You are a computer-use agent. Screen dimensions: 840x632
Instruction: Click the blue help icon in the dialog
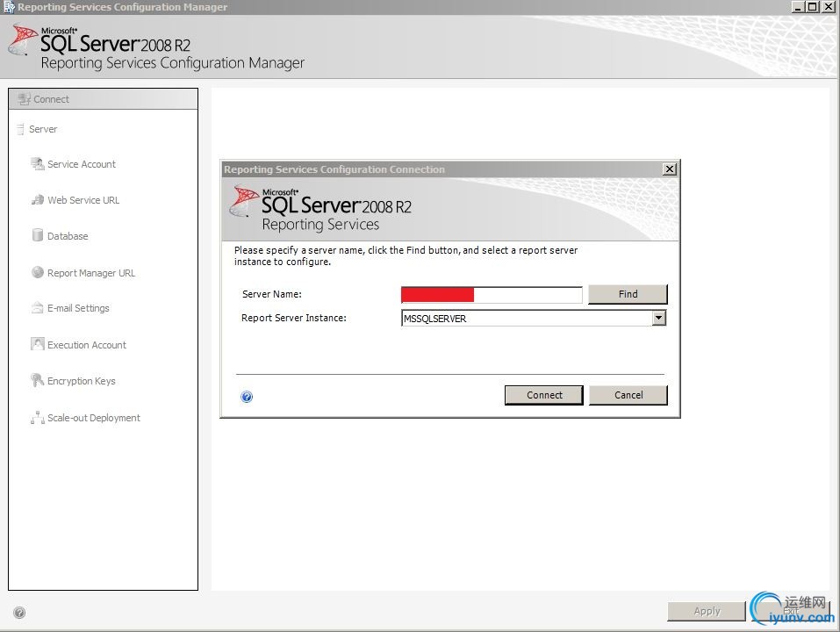coord(247,397)
